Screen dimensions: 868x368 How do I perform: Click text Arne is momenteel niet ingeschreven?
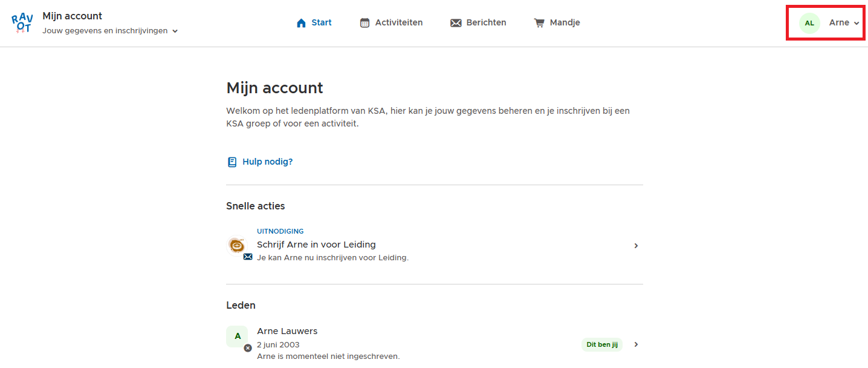click(328, 356)
